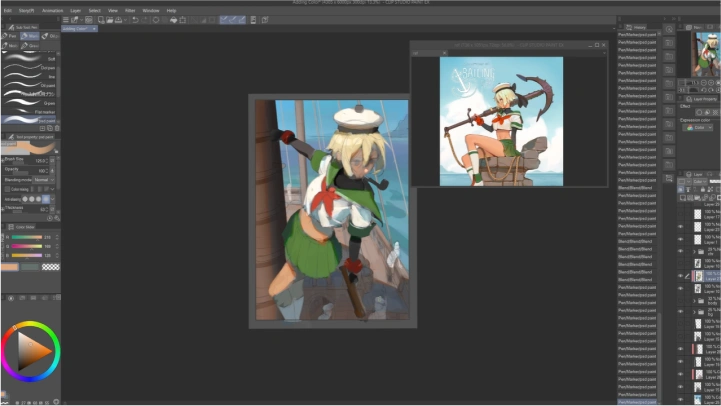Toggle first snap-to-ruler button
Viewport: 721px width, 406px height.
coord(224,20)
